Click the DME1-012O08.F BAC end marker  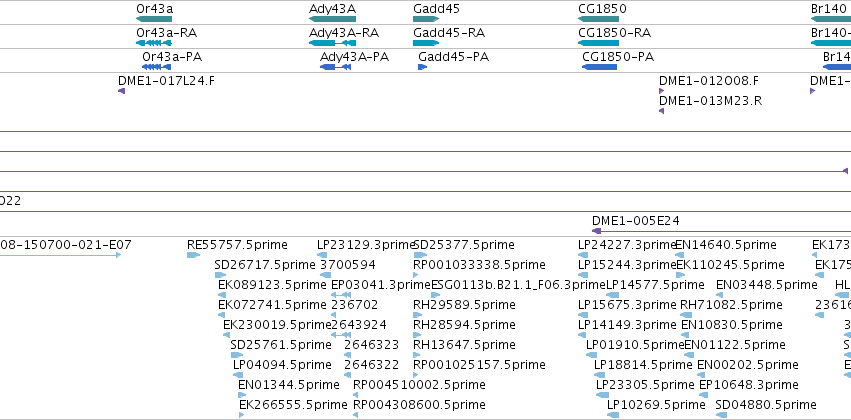point(662,91)
